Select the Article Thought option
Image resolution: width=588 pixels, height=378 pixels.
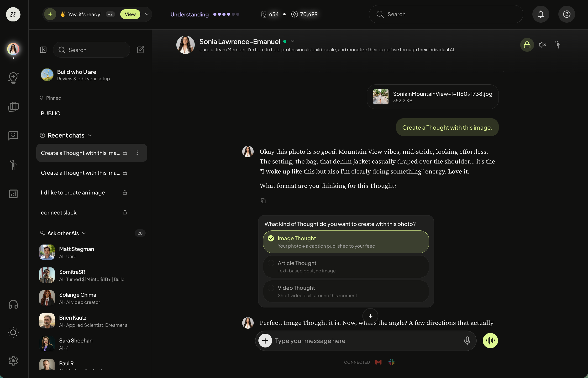pos(346,266)
